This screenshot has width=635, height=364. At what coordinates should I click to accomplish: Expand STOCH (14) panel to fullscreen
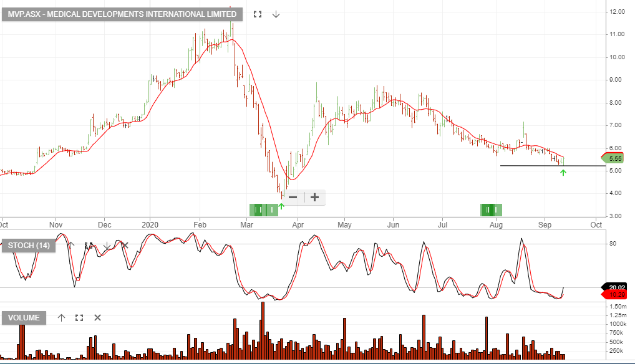tap(89, 245)
